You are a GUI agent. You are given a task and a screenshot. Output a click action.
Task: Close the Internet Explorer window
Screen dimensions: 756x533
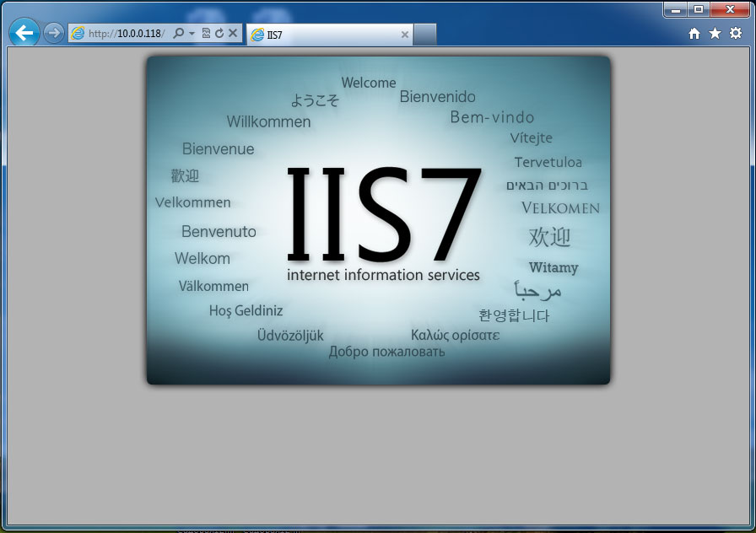point(730,9)
